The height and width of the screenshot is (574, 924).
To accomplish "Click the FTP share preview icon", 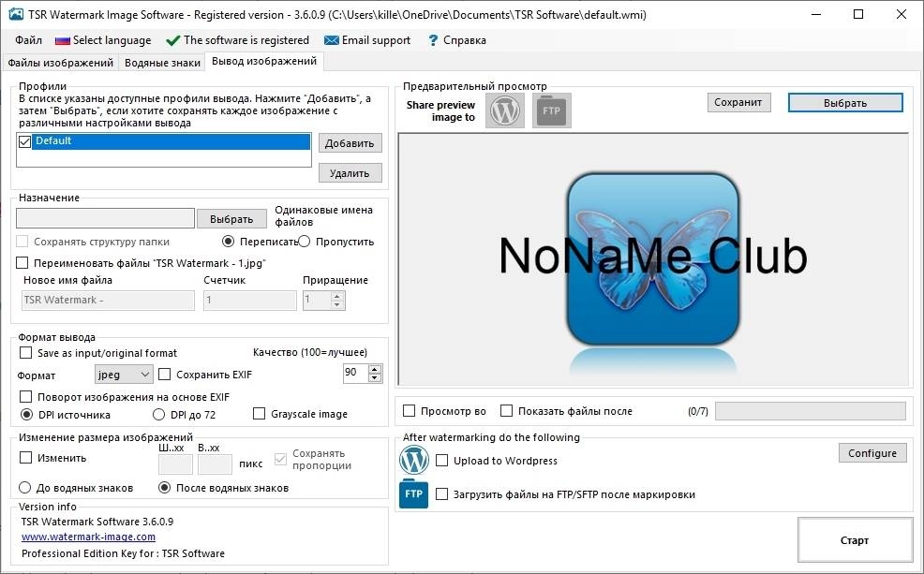I will pyautogui.click(x=552, y=110).
